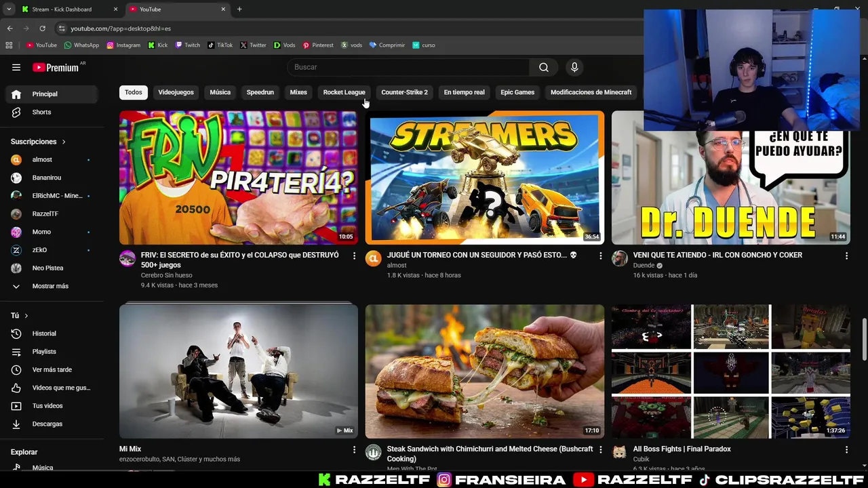
Task: Open Neo Pistea subscription channel
Action: pyautogui.click(x=52, y=268)
